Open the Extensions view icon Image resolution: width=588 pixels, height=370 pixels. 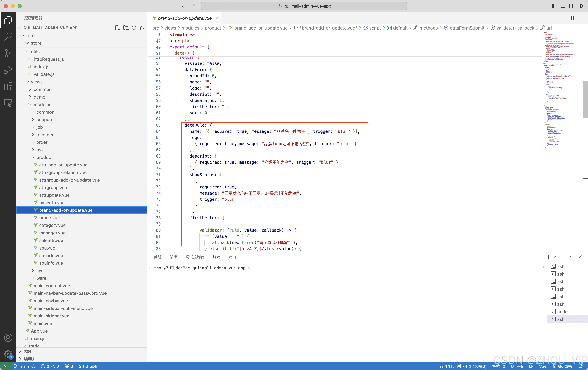coord(8,86)
